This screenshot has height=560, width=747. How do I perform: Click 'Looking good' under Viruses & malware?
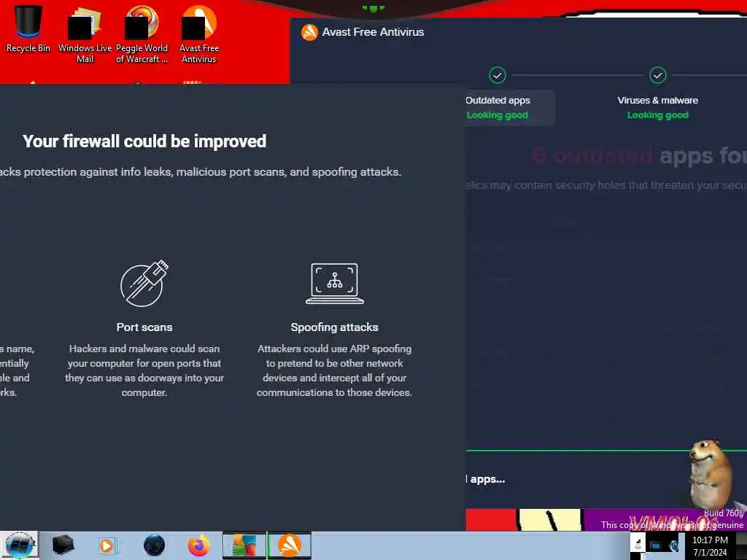click(657, 114)
